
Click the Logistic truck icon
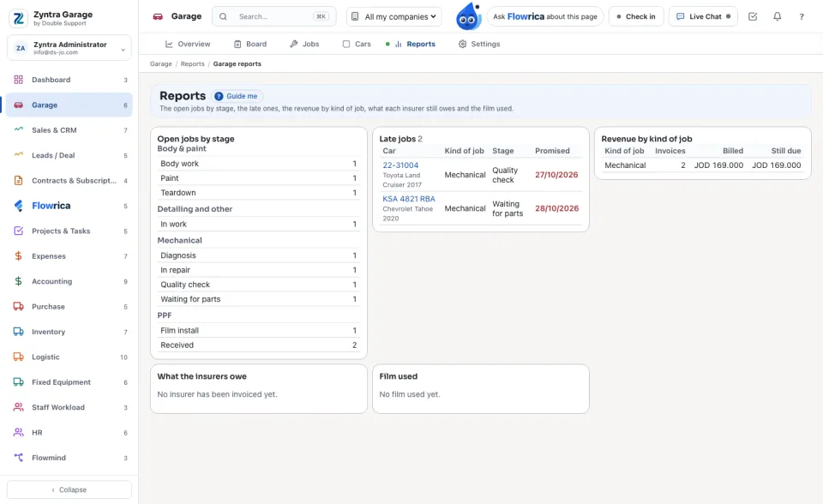pyautogui.click(x=18, y=357)
